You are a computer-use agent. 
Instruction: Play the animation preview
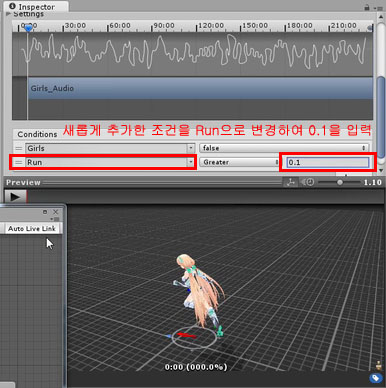(15, 197)
